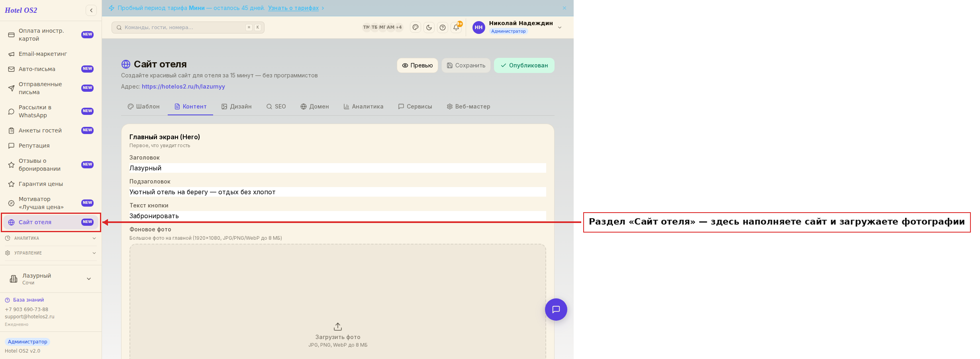Click the Сохранить button

tap(466, 65)
